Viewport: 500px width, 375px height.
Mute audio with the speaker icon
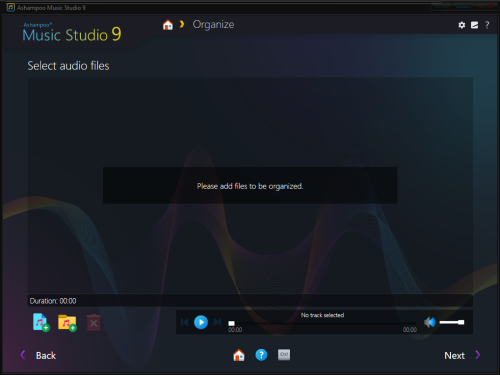click(430, 322)
